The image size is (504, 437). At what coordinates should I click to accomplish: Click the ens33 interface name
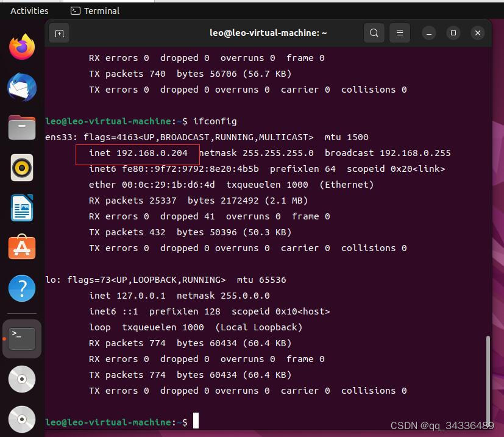coord(59,138)
